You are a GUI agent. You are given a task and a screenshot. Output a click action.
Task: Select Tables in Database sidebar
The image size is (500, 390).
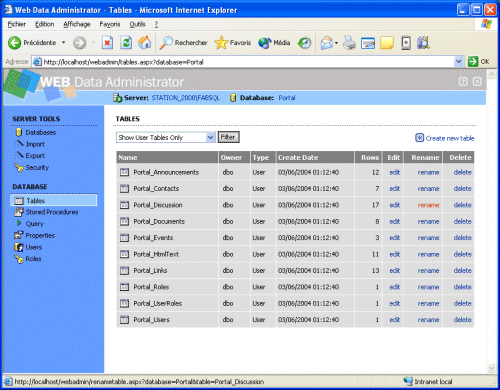pyautogui.click(x=54, y=200)
